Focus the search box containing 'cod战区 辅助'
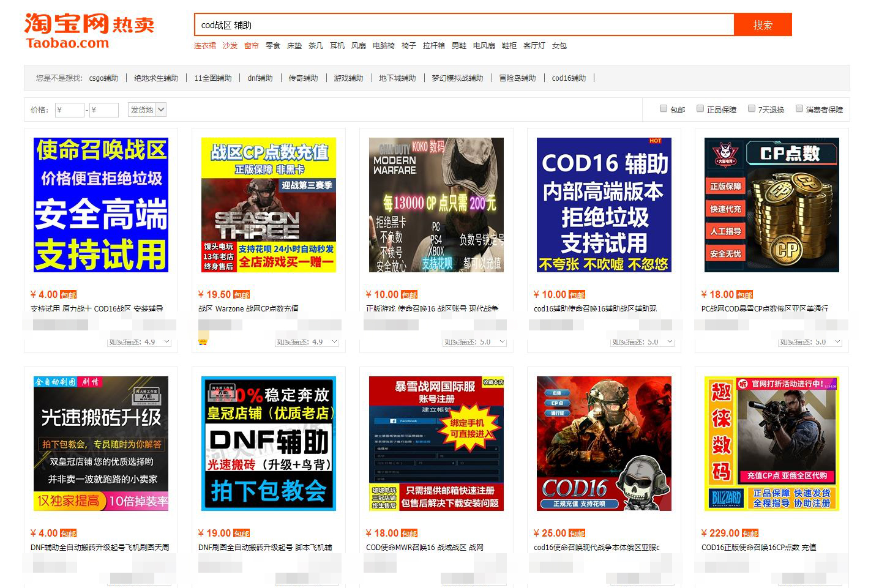 [464, 25]
